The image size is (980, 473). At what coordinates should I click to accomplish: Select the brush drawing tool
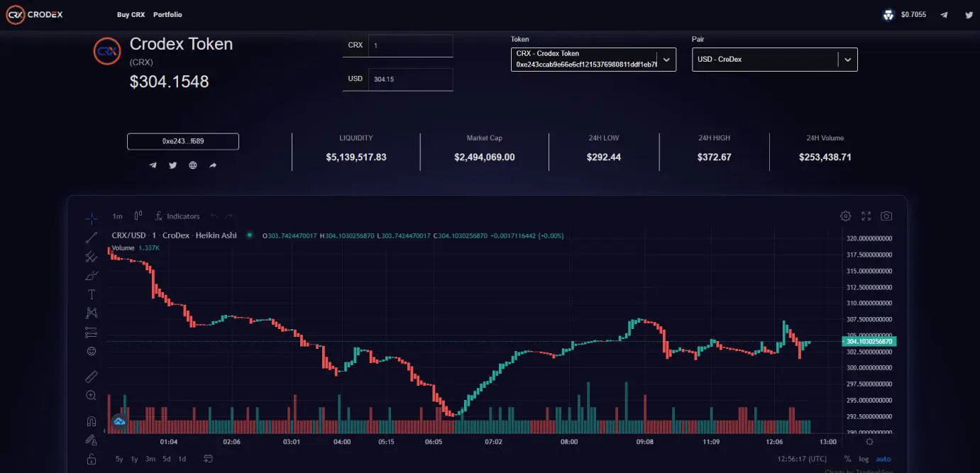pos(91,275)
